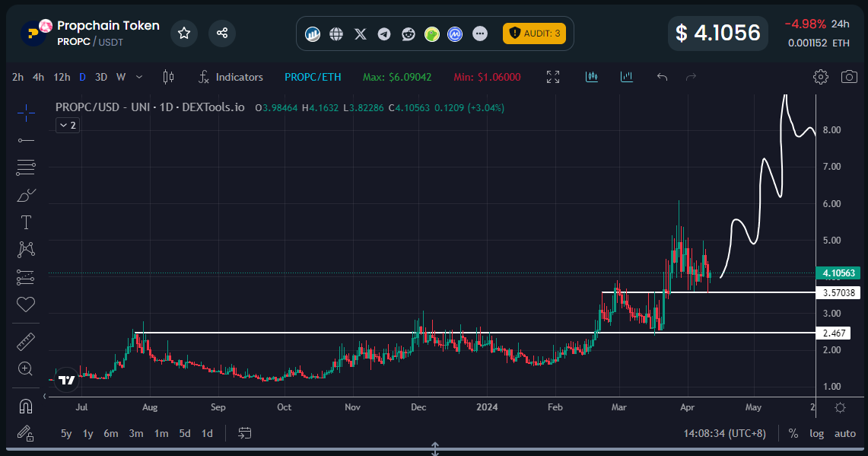
Task: Take a chart snapshot with camera
Action: click(x=849, y=77)
